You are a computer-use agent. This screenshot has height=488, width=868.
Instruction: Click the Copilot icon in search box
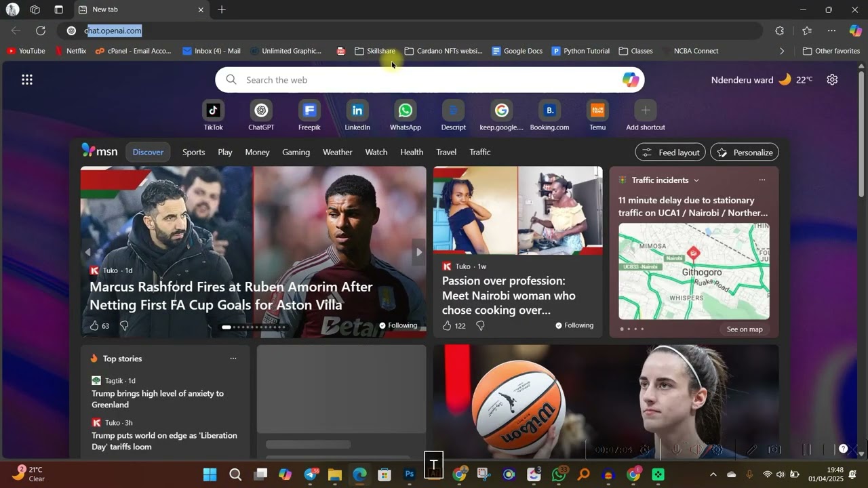pyautogui.click(x=631, y=80)
